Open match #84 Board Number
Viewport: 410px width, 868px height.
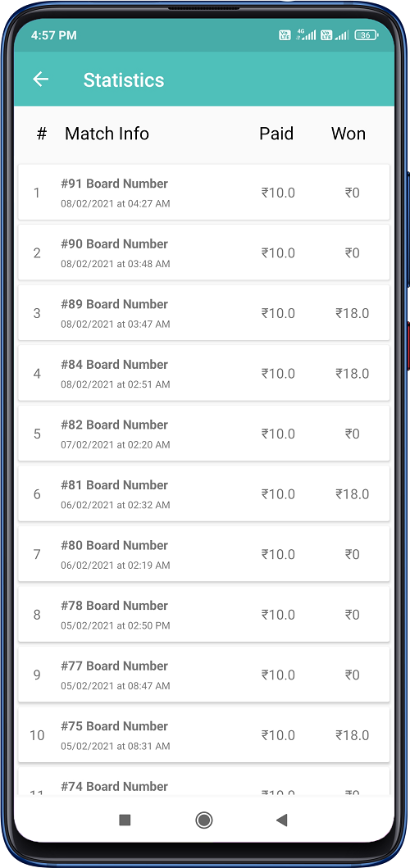(204, 373)
